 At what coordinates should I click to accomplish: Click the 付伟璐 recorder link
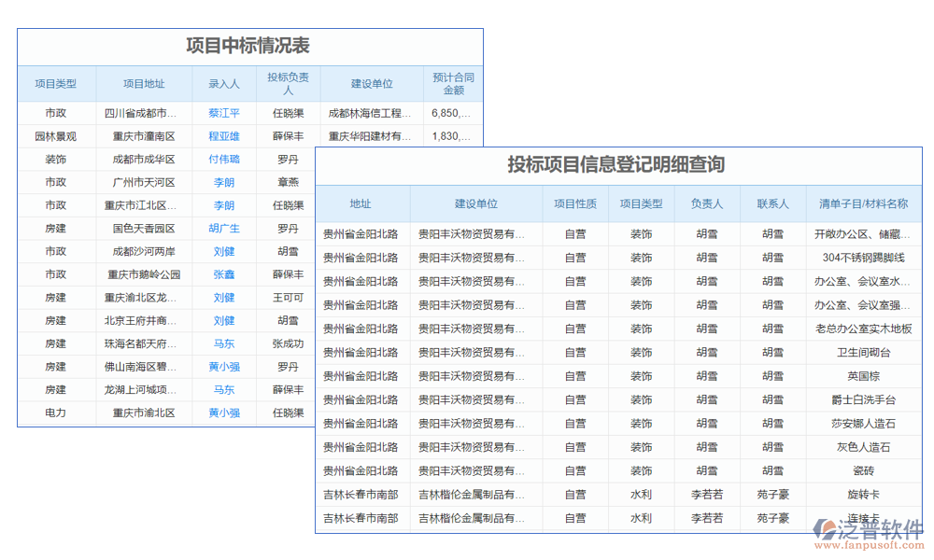click(x=223, y=158)
